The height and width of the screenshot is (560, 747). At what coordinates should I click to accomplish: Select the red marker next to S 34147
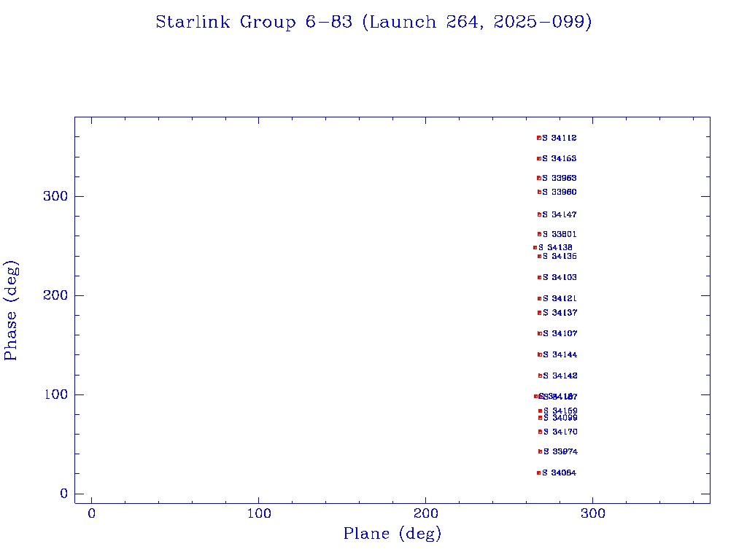(539, 215)
